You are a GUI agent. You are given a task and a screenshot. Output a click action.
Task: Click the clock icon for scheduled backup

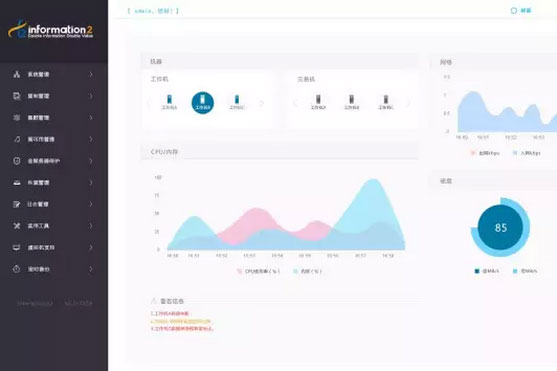click(x=17, y=269)
